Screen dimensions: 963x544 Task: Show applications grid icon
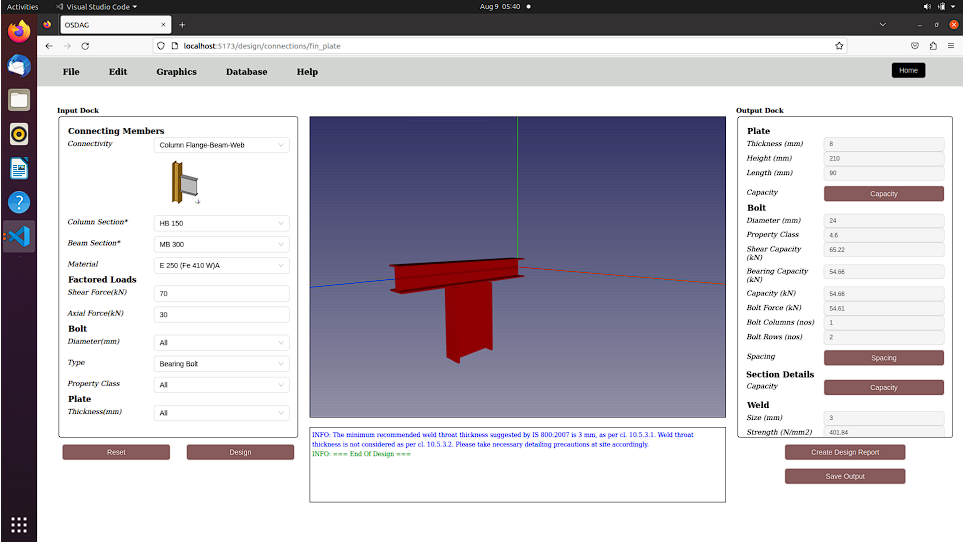pos(18,525)
